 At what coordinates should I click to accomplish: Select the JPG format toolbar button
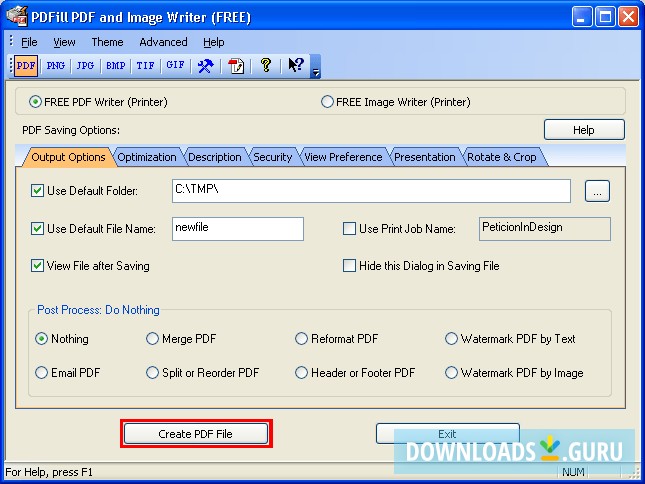(85, 66)
